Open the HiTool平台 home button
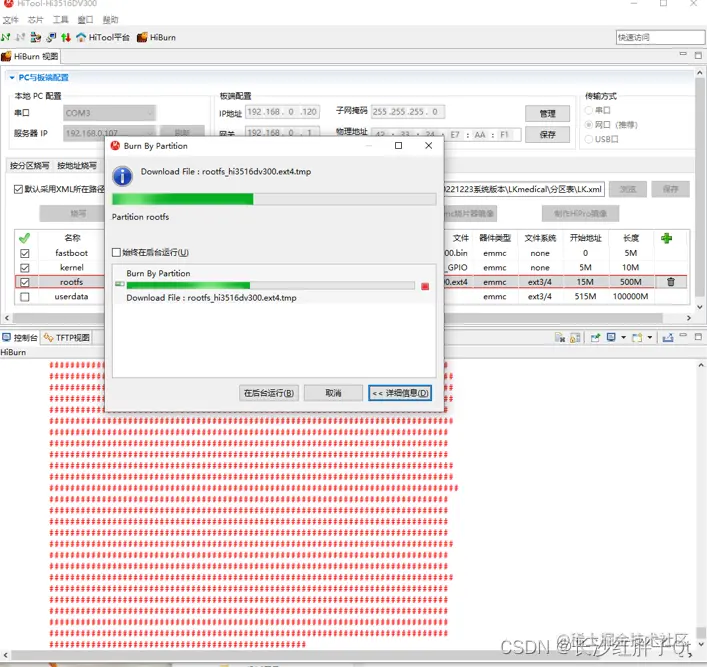Screen dimensions: 707x667 pyautogui.click(x=103, y=37)
